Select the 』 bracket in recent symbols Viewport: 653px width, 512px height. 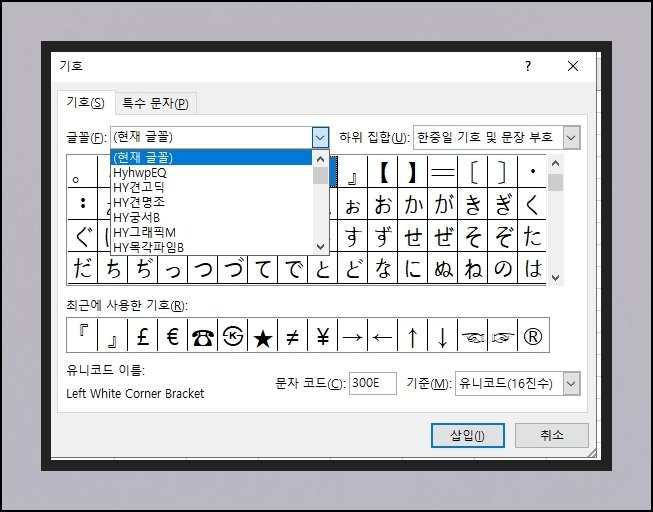click(x=112, y=335)
